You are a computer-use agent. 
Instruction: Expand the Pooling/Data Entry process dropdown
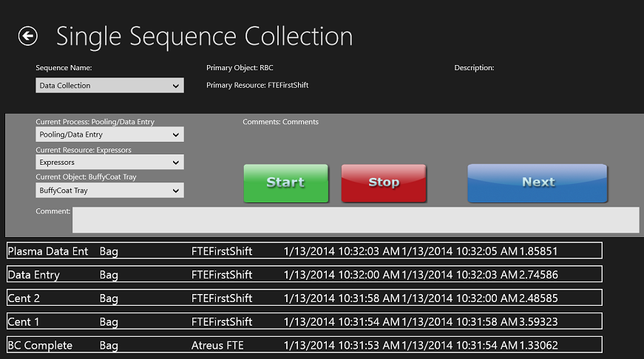(x=109, y=134)
